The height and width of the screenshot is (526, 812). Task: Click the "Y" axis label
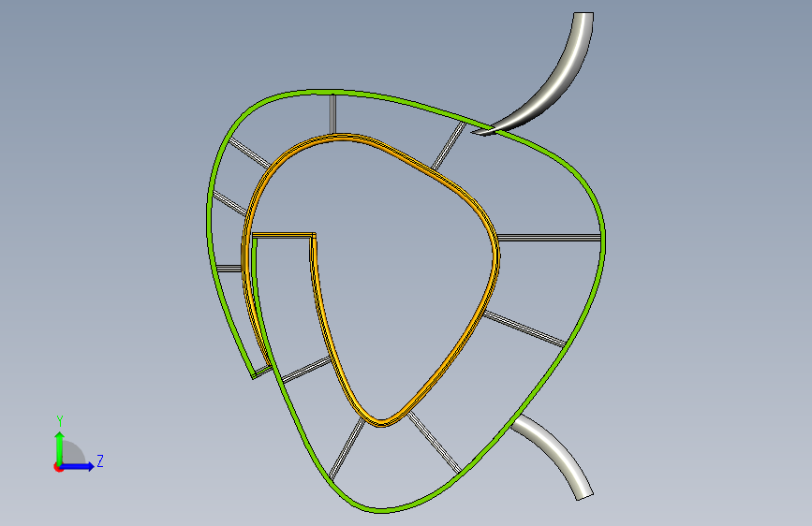pyautogui.click(x=60, y=421)
